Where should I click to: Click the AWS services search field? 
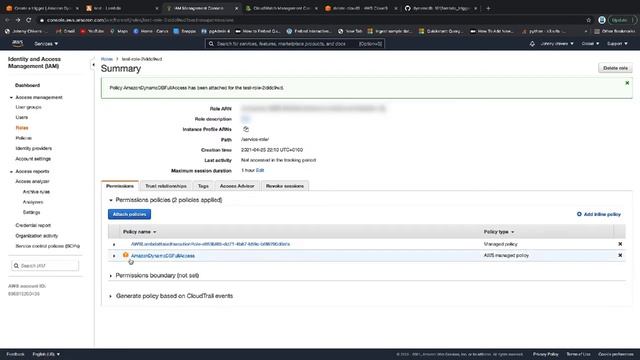pyautogui.click(x=295, y=44)
